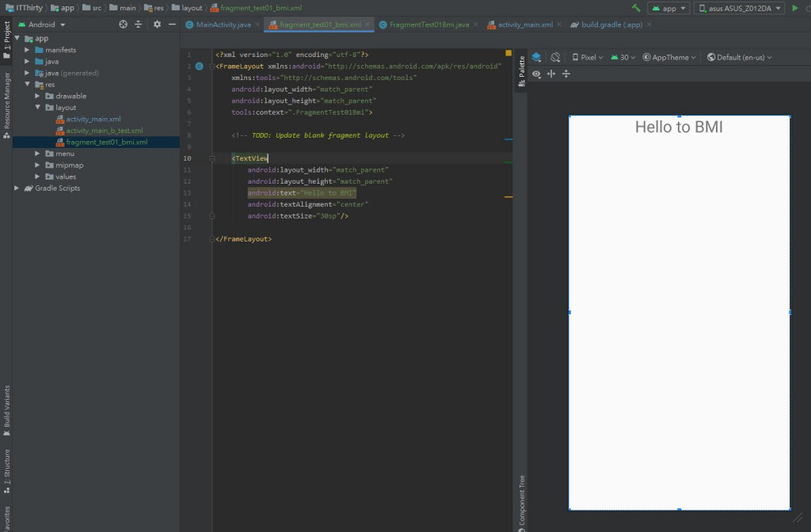Click the scroll-from-source target icon
Screen dimensions: 811x532
123,25
